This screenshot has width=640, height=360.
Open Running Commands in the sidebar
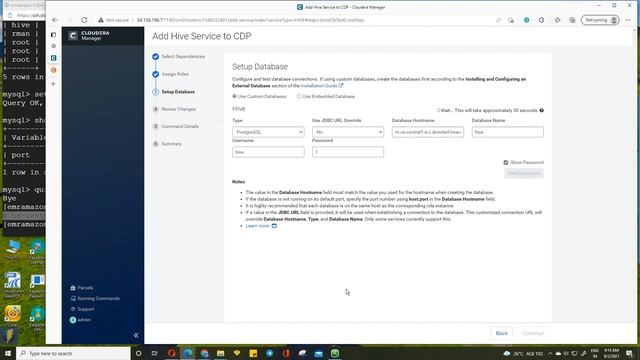coord(95,298)
